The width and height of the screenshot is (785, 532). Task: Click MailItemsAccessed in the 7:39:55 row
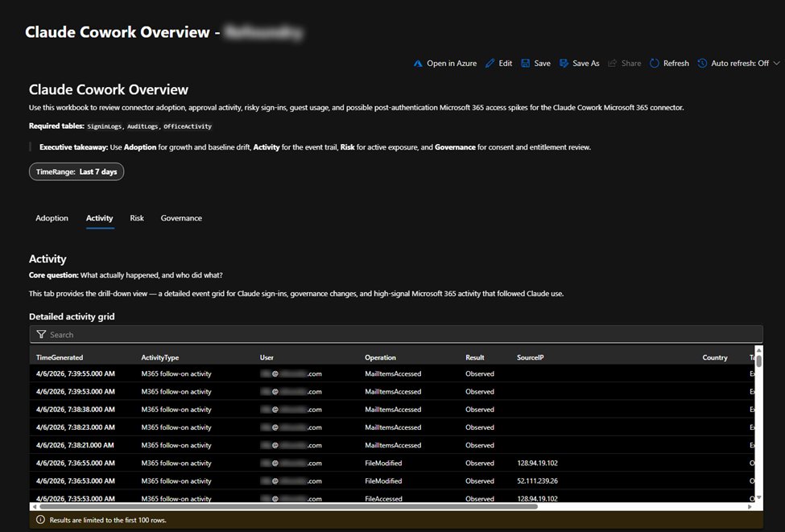point(393,374)
